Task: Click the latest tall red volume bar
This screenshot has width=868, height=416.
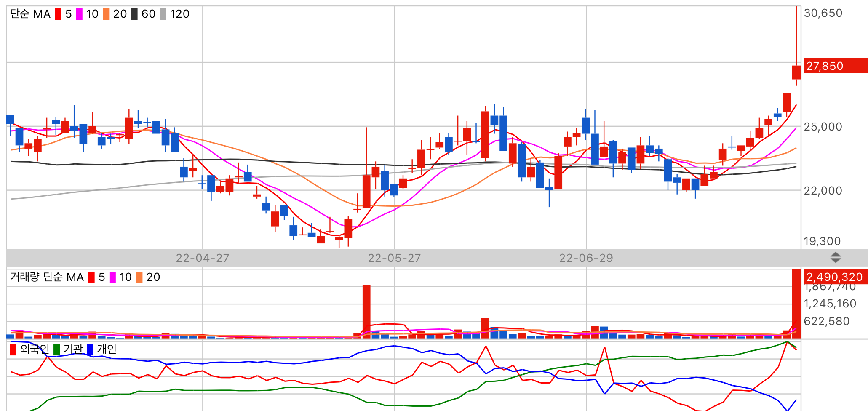Action: [x=796, y=304]
